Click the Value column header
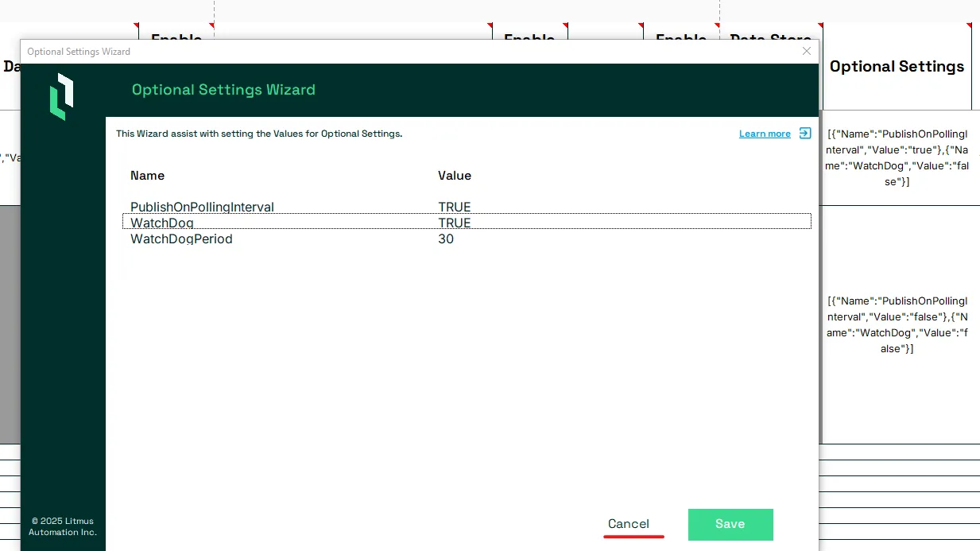980x551 pixels. point(455,176)
